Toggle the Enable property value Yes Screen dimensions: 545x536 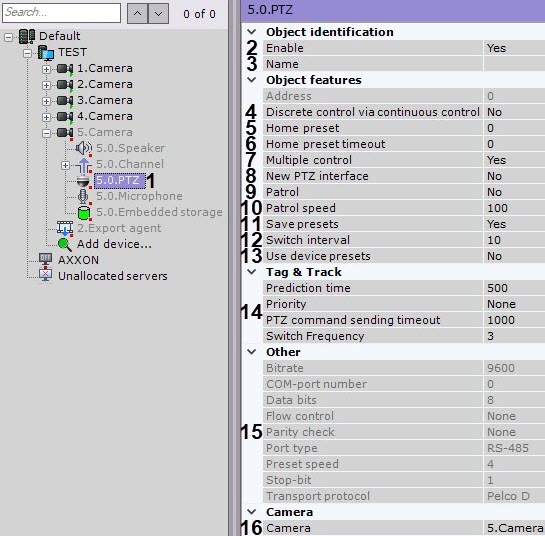[x=514, y=48]
